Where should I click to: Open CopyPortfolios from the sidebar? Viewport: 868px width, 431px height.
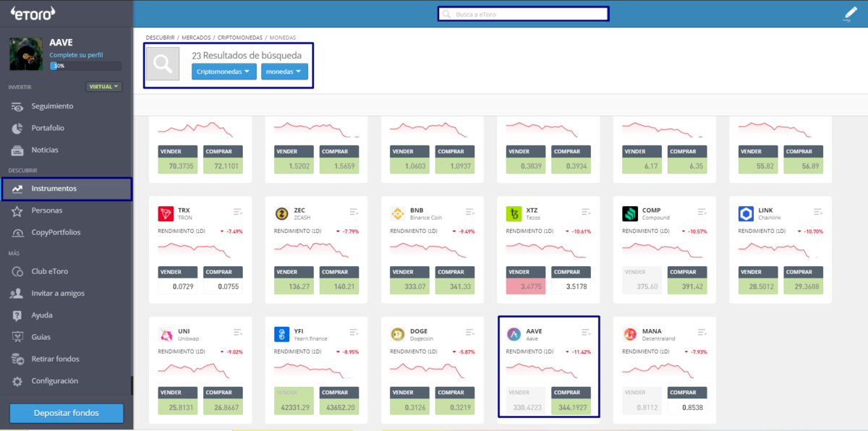click(x=56, y=233)
